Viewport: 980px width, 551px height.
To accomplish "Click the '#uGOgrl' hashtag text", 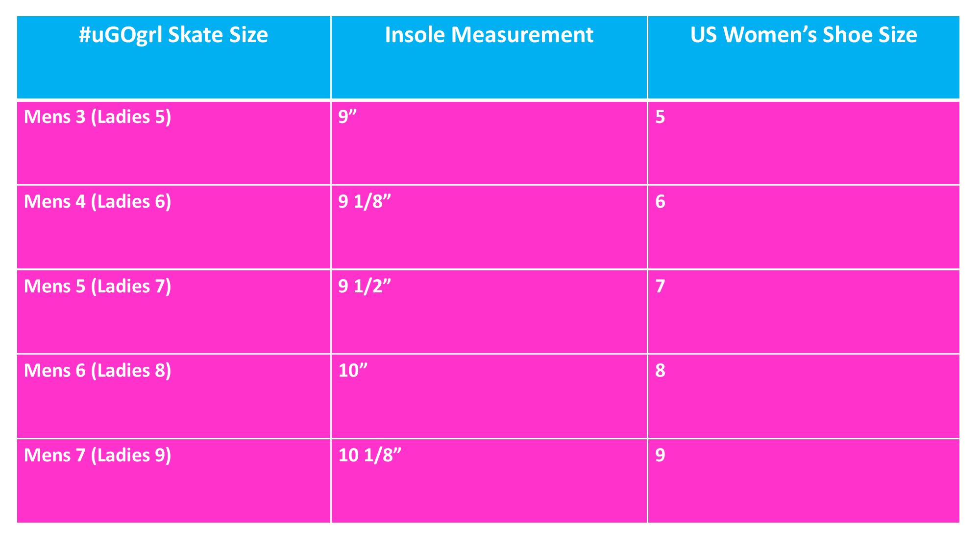I will pyautogui.click(x=121, y=35).
